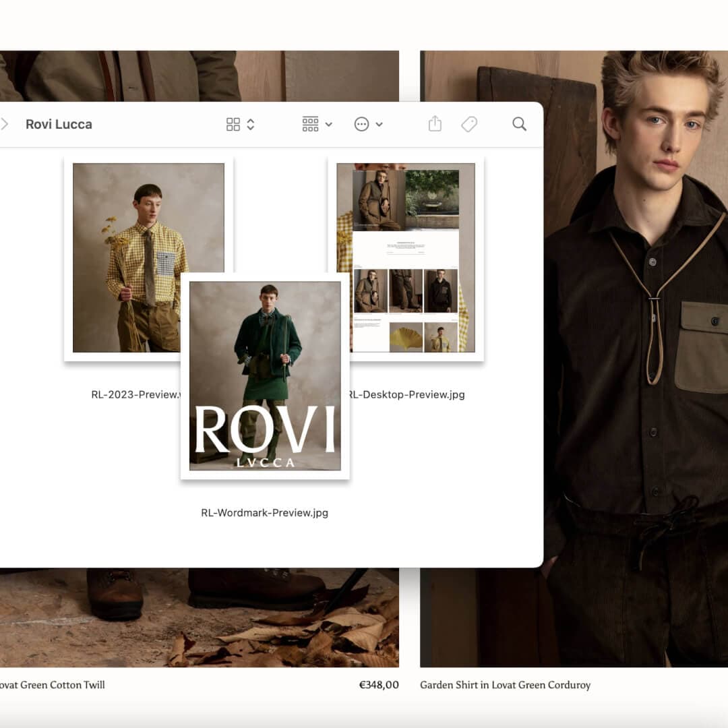Open the grouping options dropdown chevron
Image resolution: width=728 pixels, height=728 pixels.
pyautogui.click(x=328, y=124)
